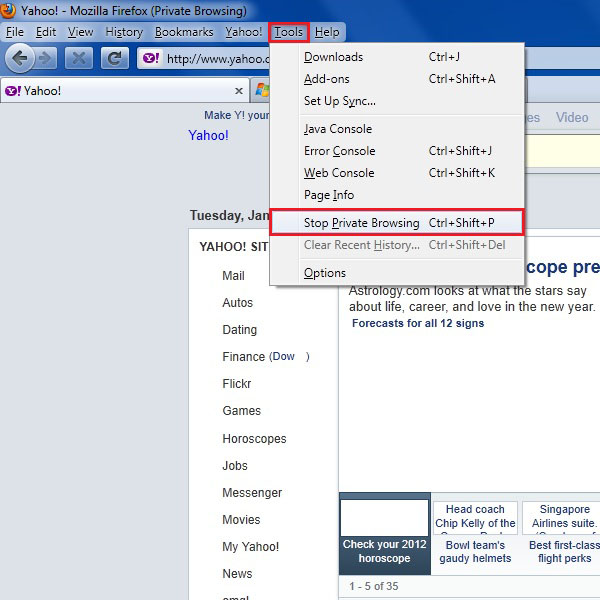
Task: Open Games in Yahoo! Sites list
Action: [241, 411]
